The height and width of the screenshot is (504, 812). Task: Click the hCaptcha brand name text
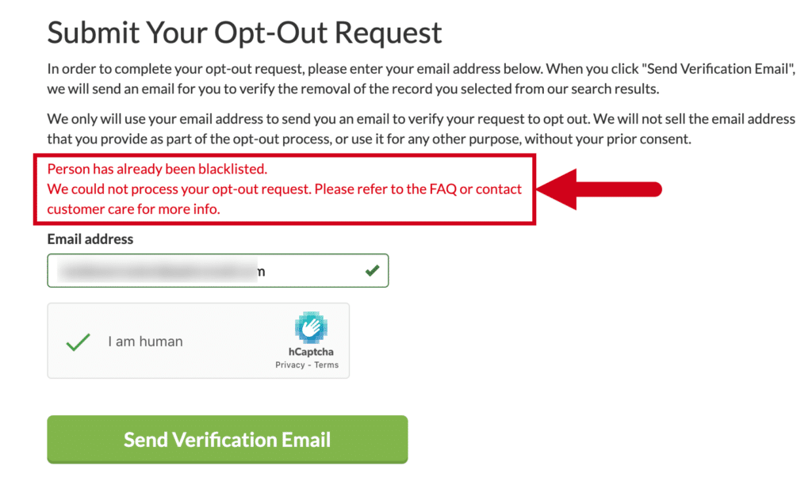click(311, 352)
